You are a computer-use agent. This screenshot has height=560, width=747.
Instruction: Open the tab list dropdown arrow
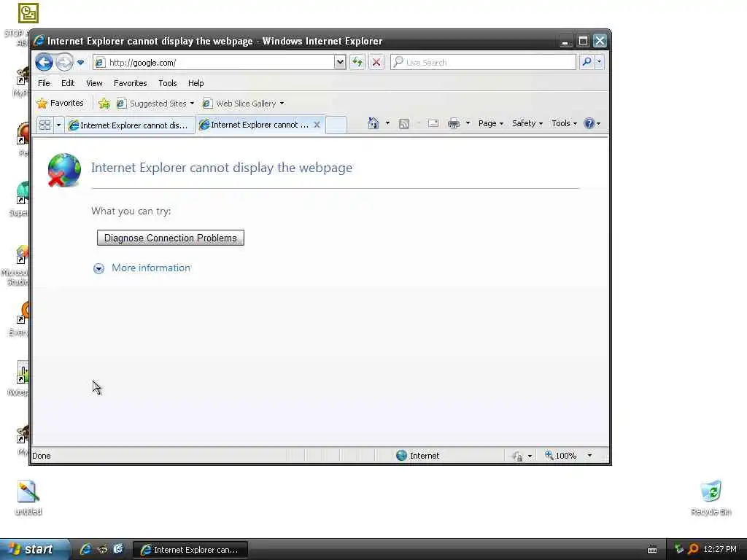(58, 125)
